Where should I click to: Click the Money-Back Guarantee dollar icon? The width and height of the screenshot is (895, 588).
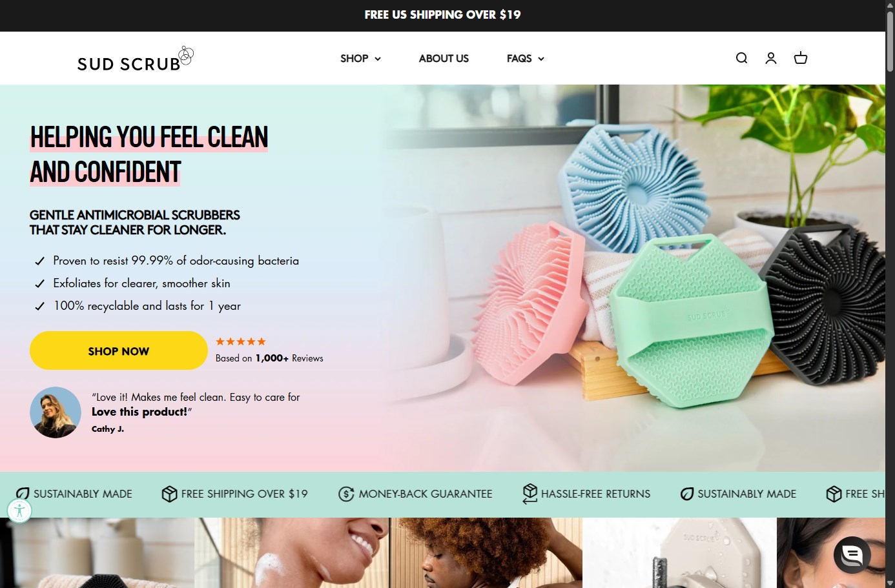346,494
